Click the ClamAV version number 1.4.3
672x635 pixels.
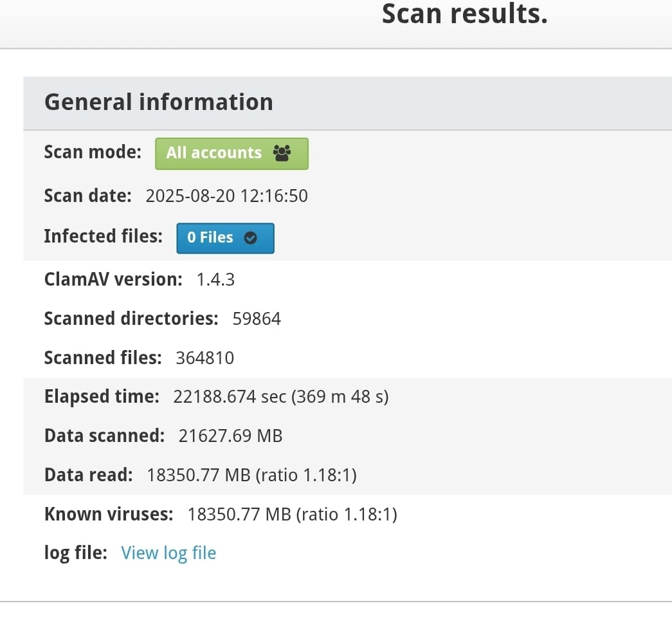click(215, 280)
